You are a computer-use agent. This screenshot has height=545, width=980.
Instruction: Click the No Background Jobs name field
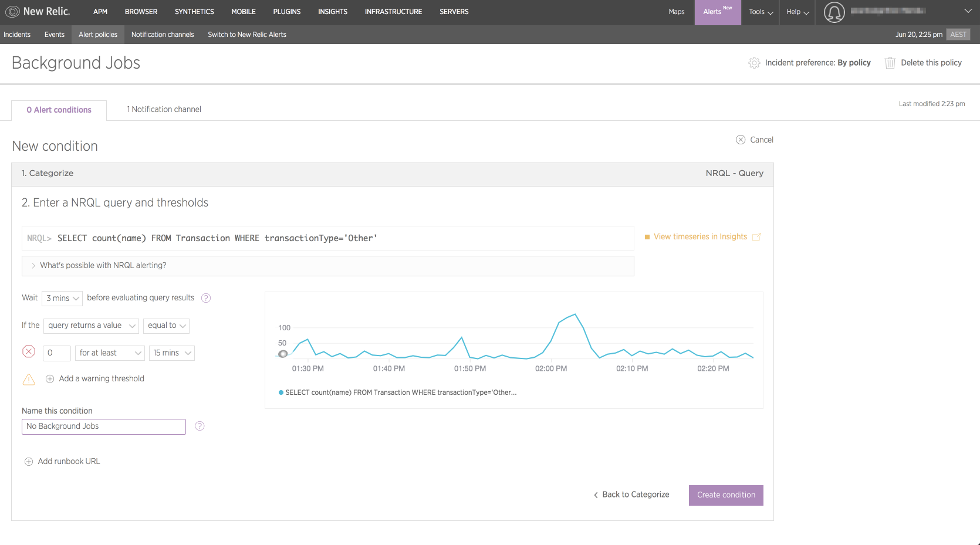pos(104,426)
